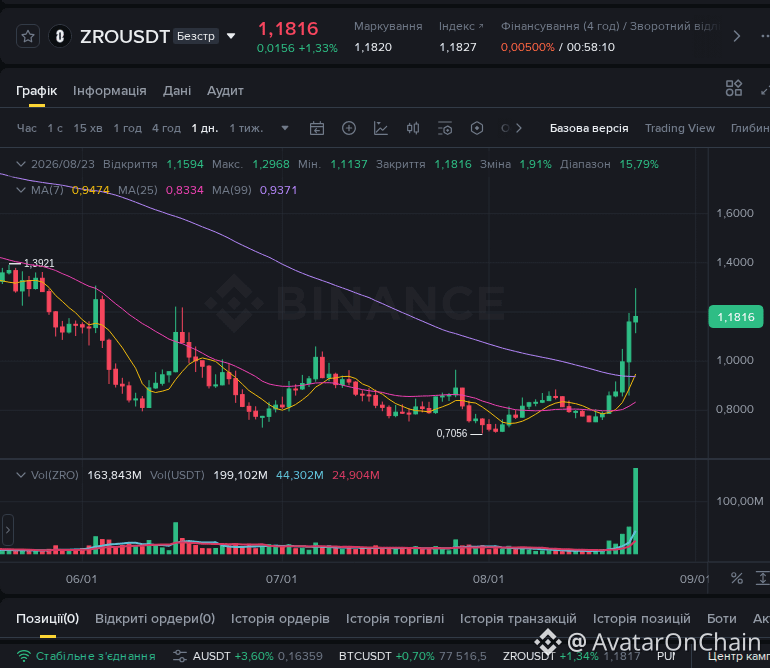
Task: Click the 0,7056 low price marker
Action: tap(452, 433)
